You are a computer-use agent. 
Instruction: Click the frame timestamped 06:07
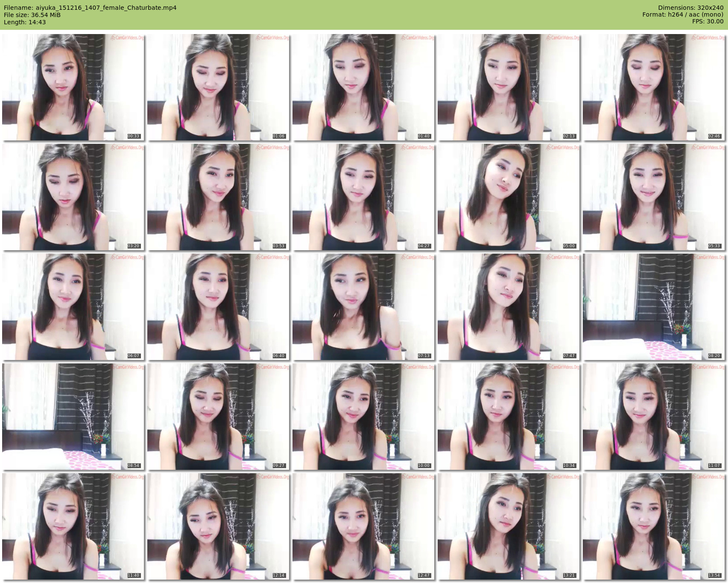(73, 307)
